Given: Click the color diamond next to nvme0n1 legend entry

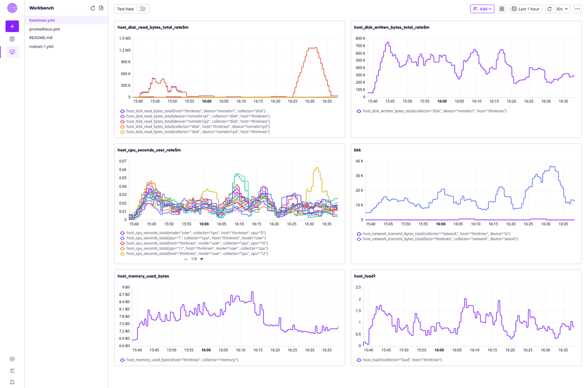Looking at the screenshot, I should (x=123, y=111).
